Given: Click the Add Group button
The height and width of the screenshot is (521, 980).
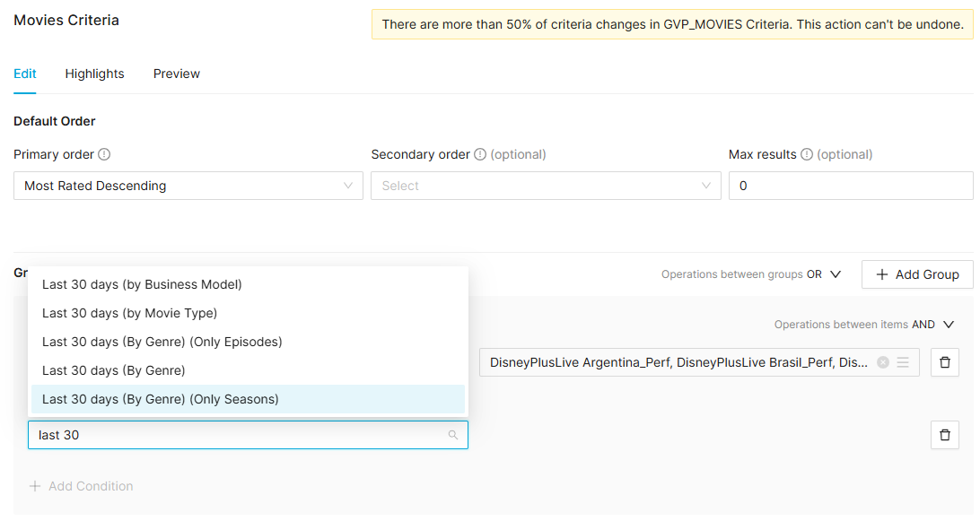Looking at the screenshot, I should 917,274.
